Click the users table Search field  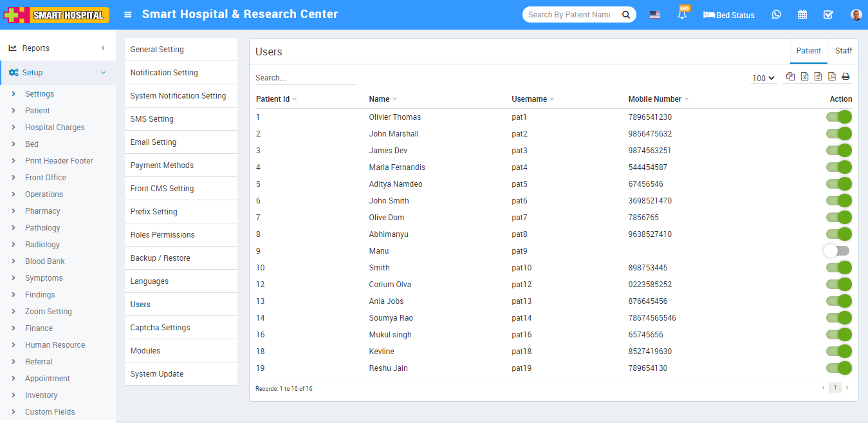click(x=306, y=77)
